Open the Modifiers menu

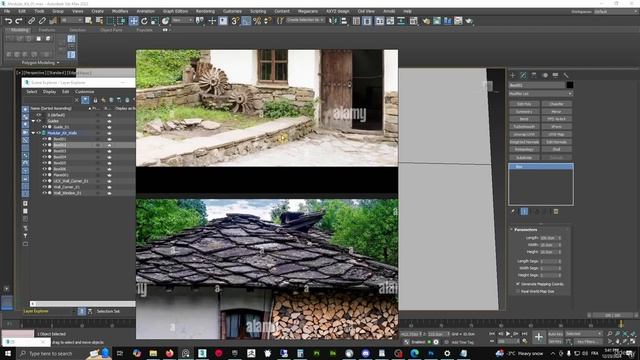pos(120,11)
